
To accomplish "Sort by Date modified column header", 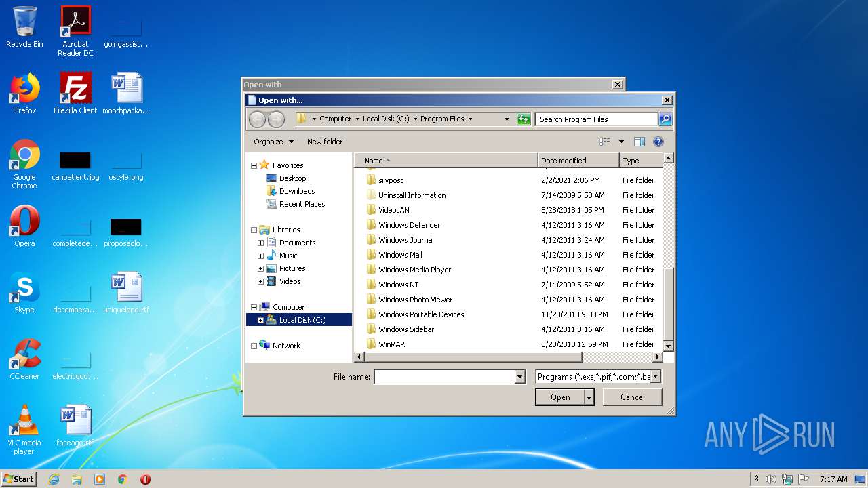I will coord(578,161).
